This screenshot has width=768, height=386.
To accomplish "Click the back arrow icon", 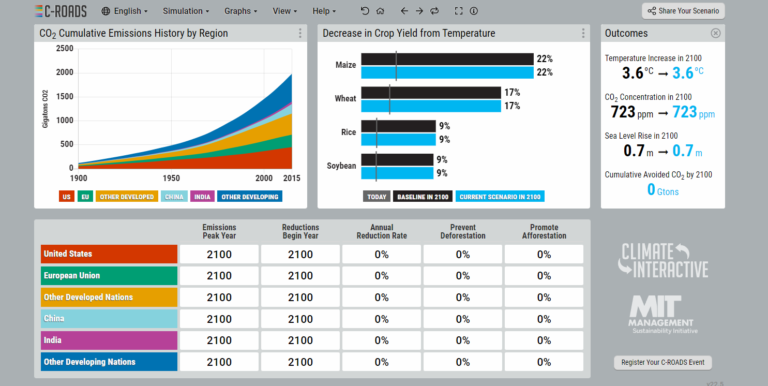I will click(x=404, y=11).
